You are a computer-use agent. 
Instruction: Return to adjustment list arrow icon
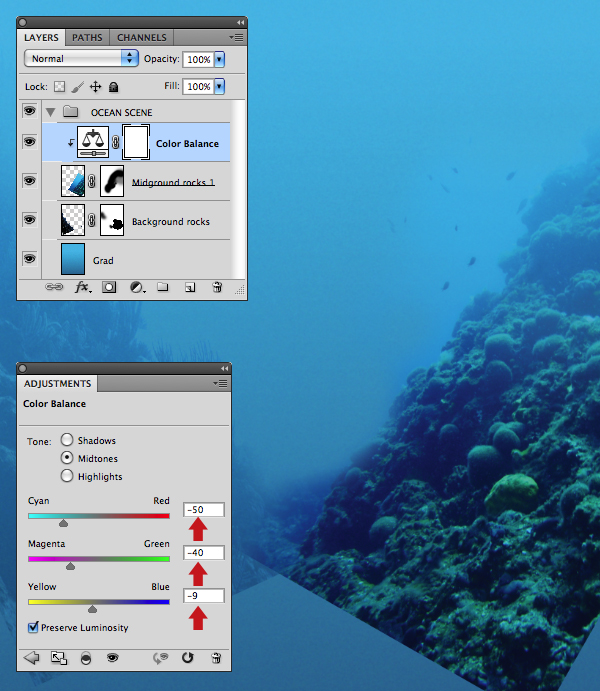pyautogui.click(x=31, y=658)
